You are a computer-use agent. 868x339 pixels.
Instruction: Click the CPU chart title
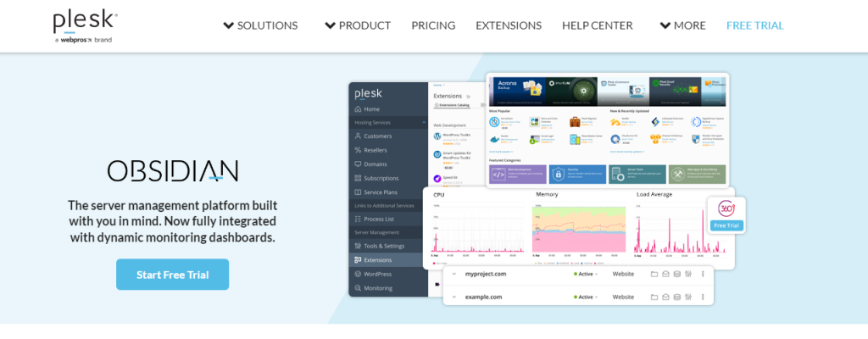pos(438,194)
